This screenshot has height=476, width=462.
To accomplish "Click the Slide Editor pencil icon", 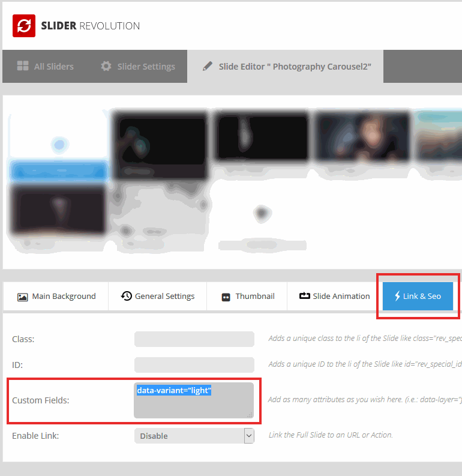I will click(x=208, y=66).
